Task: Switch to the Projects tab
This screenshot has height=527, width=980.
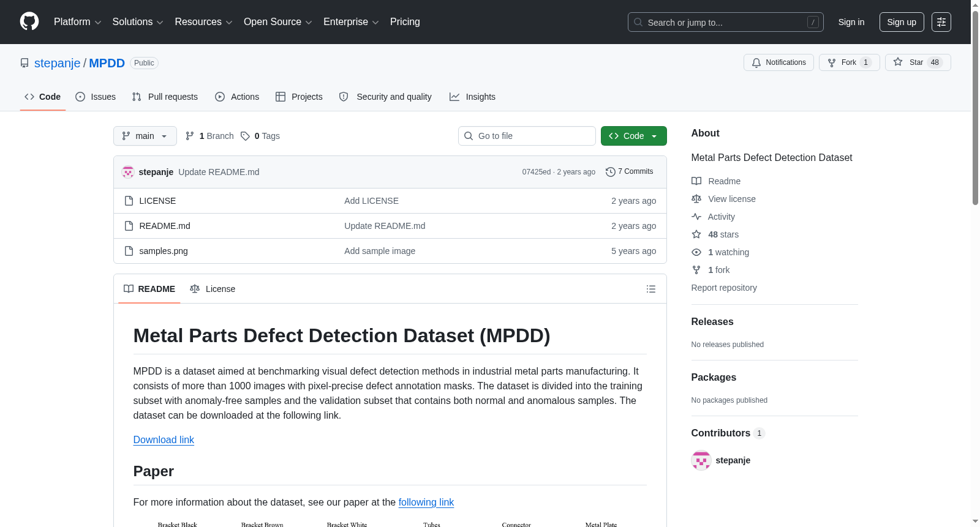Action: [x=299, y=97]
